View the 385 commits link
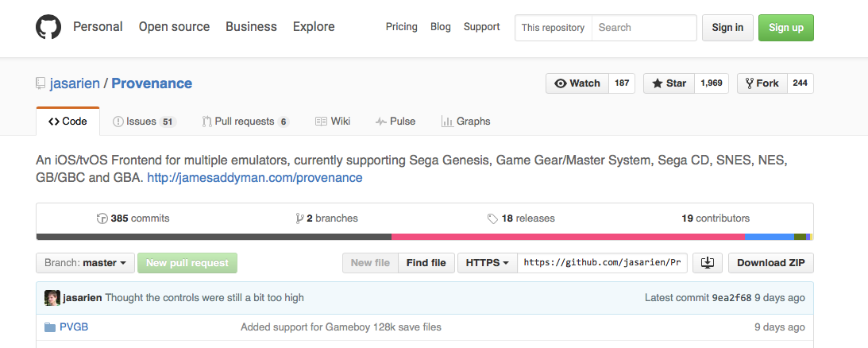The height and width of the screenshot is (348, 868). tap(133, 218)
